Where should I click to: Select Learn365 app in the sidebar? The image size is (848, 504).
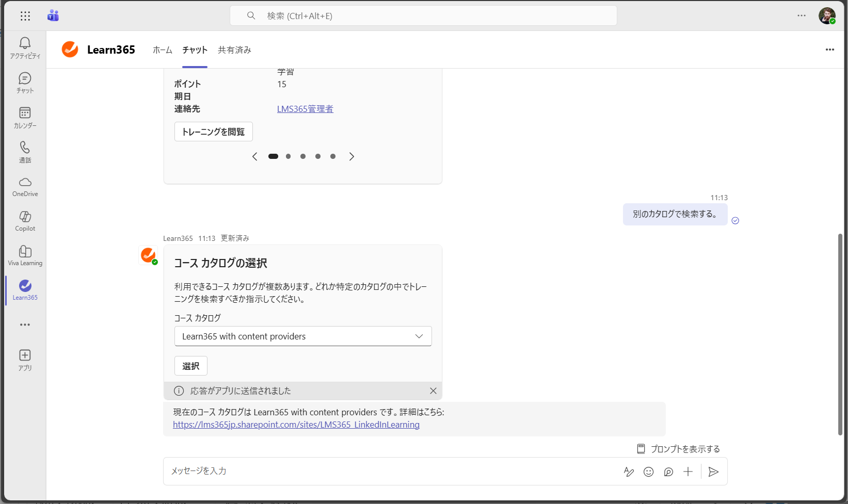(x=25, y=290)
